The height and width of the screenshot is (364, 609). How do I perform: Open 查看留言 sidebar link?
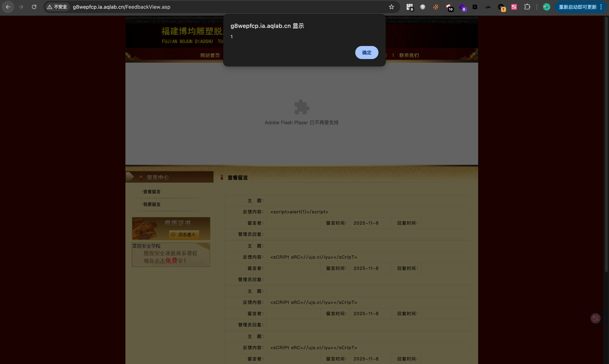click(152, 192)
